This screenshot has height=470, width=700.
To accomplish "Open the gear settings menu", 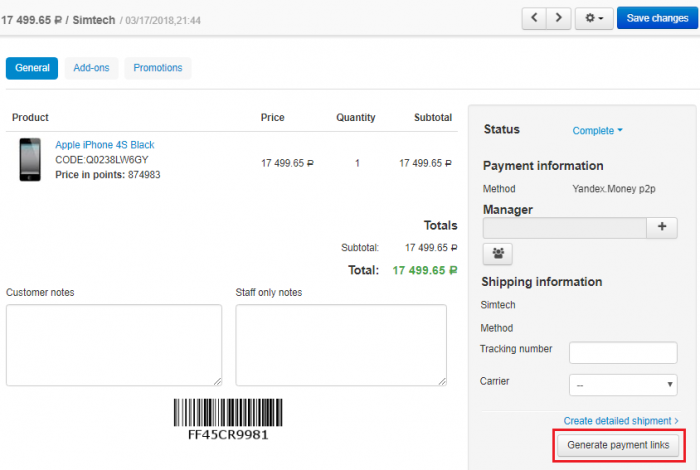I will tap(594, 18).
